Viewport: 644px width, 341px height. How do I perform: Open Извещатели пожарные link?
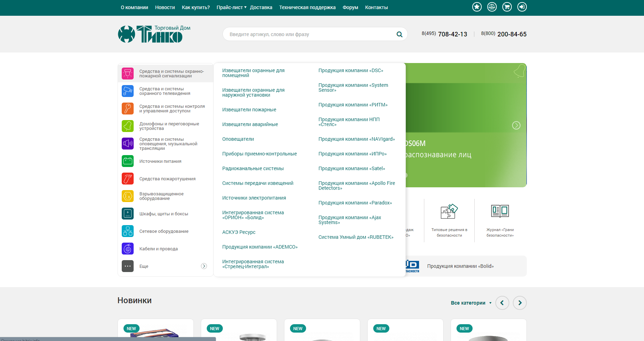pos(249,110)
